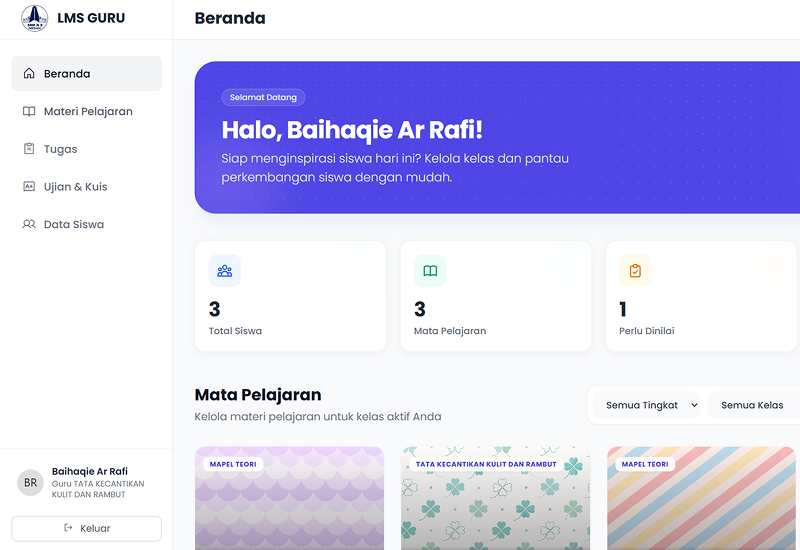The image size is (800, 550).
Task: Open the Beranda menu item
Action: click(x=87, y=73)
